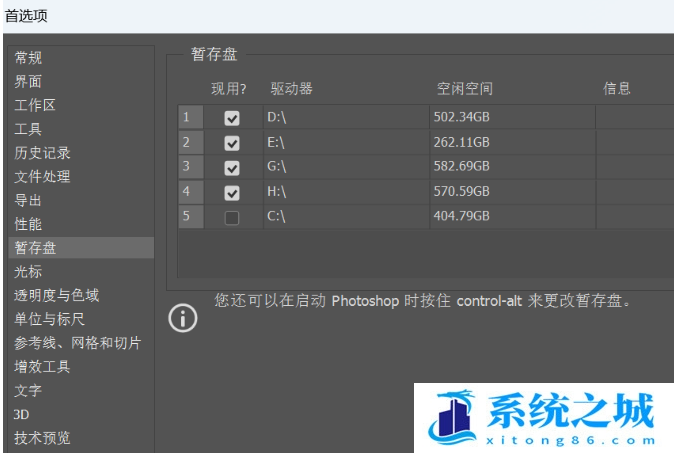Viewport: 674px width, 453px height.
Task: Click the H:\ drive entry
Action: [276, 191]
